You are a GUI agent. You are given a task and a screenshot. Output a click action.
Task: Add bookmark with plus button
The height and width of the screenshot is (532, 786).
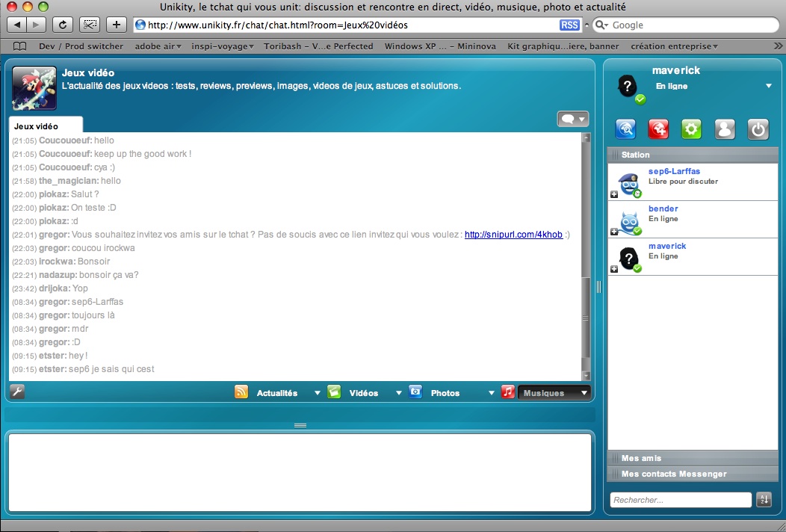(117, 25)
